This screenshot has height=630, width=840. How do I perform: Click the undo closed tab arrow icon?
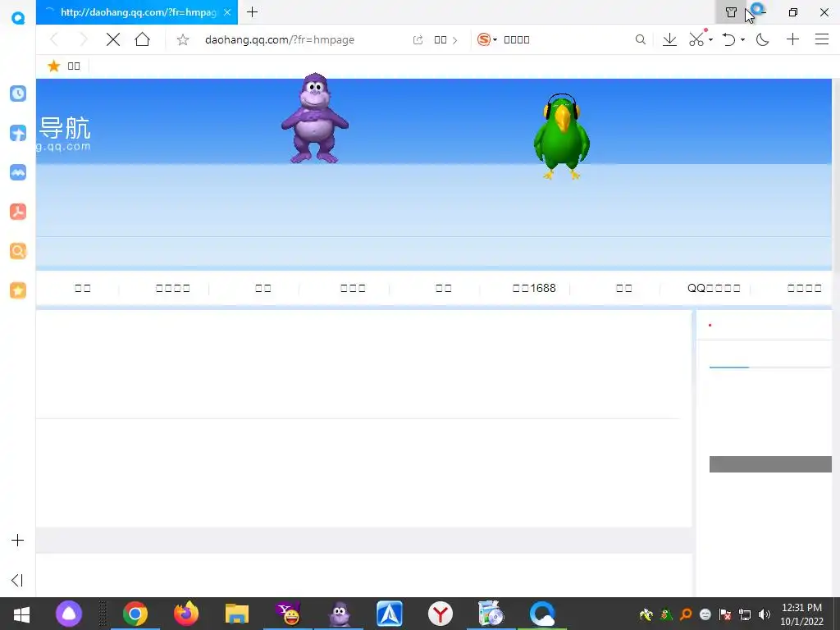(x=728, y=39)
